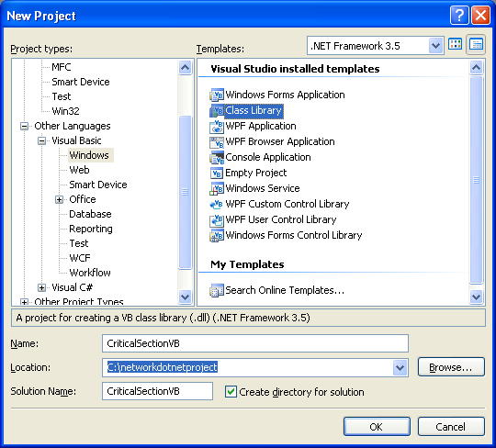Click the OK button
The width and height of the screenshot is (496, 448).
click(x=377, y=427)
